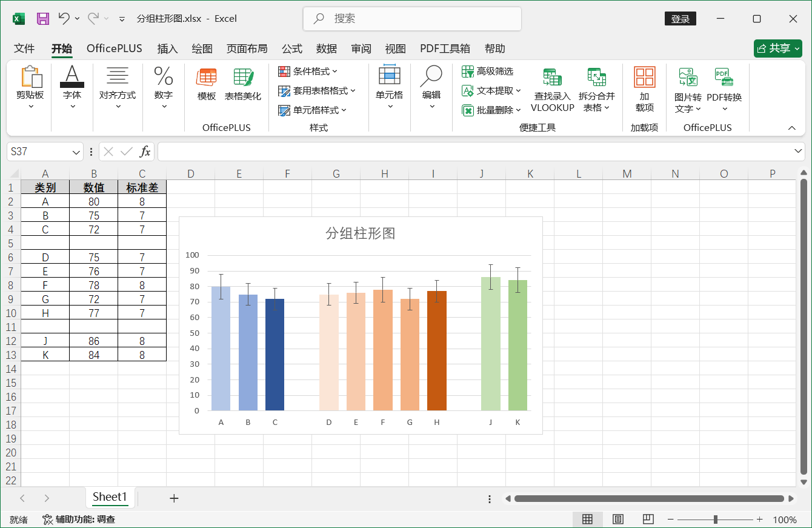The width and height of the screenshot is (812, 528).
Task: Switch to 页面布局 view in status bar
Action: tap(617, 520)
